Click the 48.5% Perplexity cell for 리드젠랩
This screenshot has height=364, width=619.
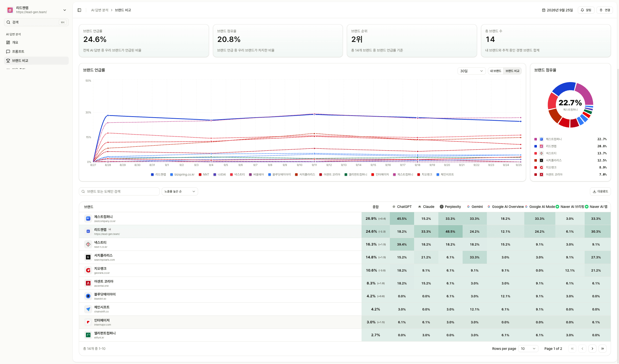(450, 231)
